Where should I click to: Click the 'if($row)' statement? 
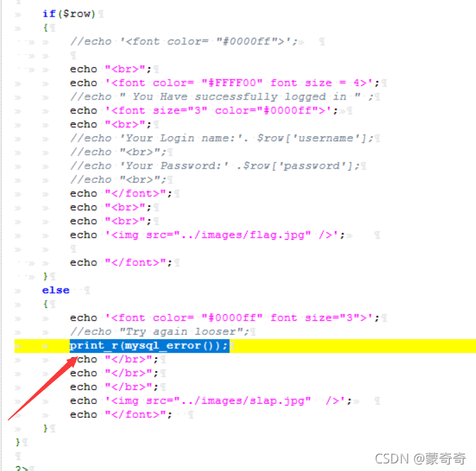(69, 14)
